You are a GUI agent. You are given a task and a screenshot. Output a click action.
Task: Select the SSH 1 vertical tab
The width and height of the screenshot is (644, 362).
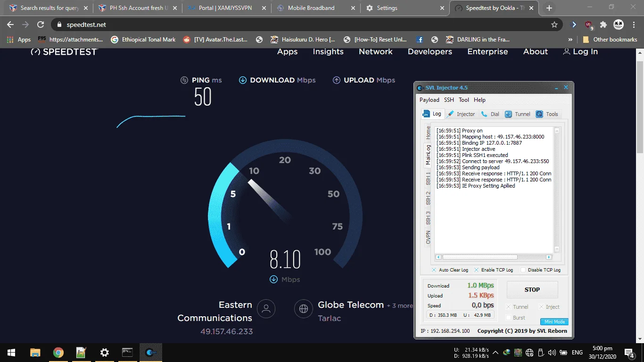click(x=428, y=179)
